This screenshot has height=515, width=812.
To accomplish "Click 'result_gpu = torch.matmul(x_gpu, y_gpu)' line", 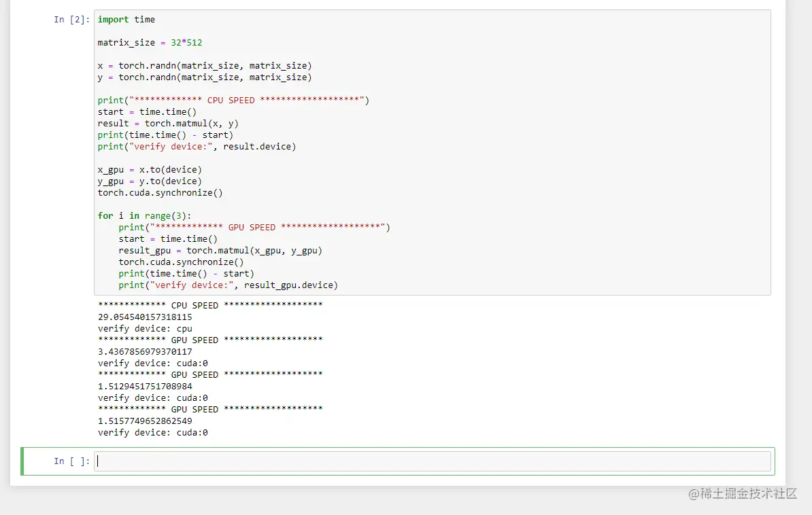I will 220,251.
